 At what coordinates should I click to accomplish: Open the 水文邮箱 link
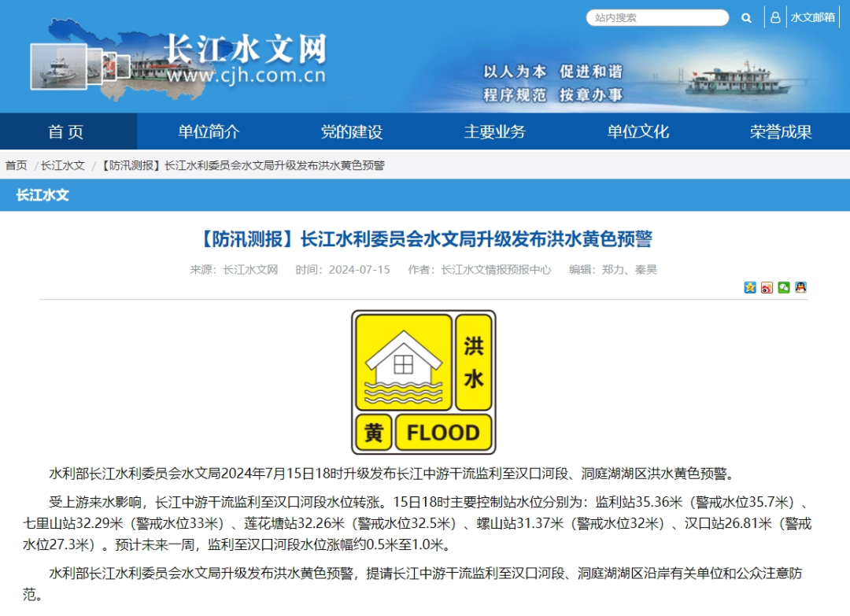click(812, 17)
